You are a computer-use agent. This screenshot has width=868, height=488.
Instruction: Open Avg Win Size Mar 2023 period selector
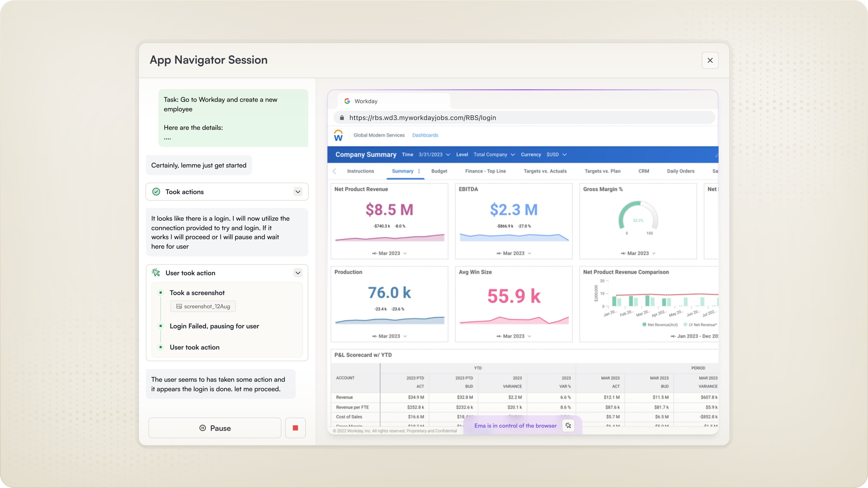coord(514,336)
